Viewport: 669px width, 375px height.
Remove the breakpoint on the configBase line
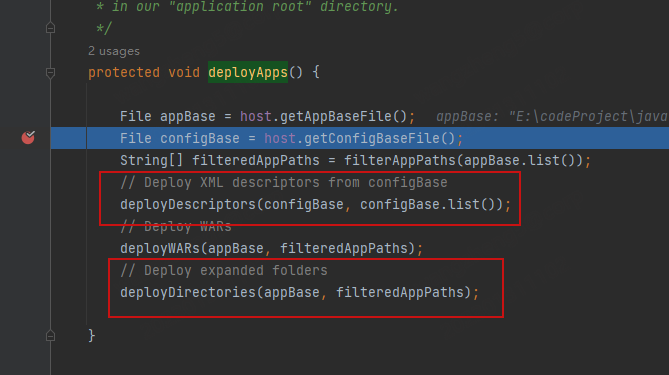[28, 137]
